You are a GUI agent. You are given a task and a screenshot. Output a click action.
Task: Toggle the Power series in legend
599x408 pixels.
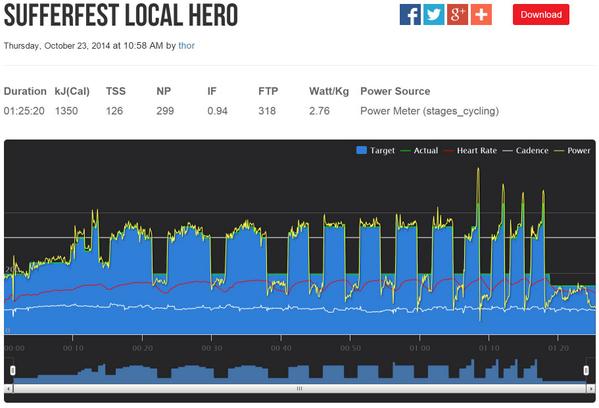(573, 151)
